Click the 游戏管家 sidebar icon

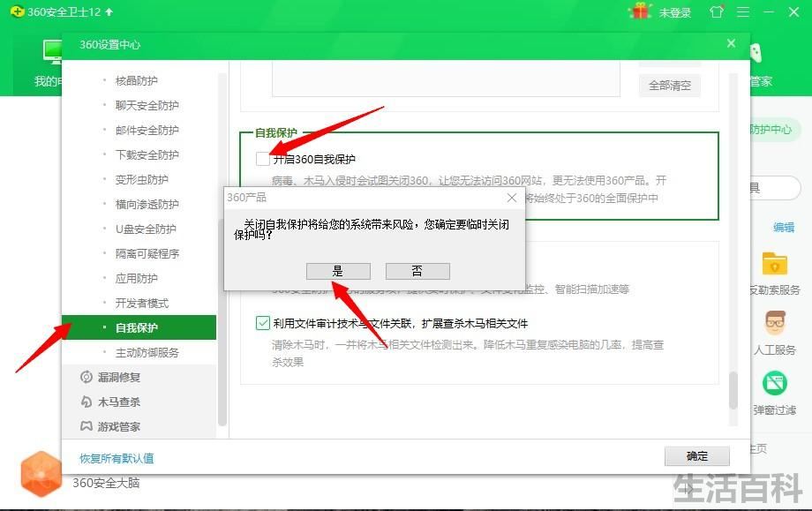point(86,426)
